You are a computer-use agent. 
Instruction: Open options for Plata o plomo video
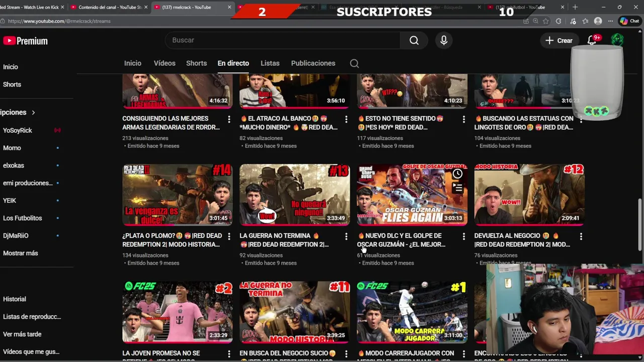[229, 236]
